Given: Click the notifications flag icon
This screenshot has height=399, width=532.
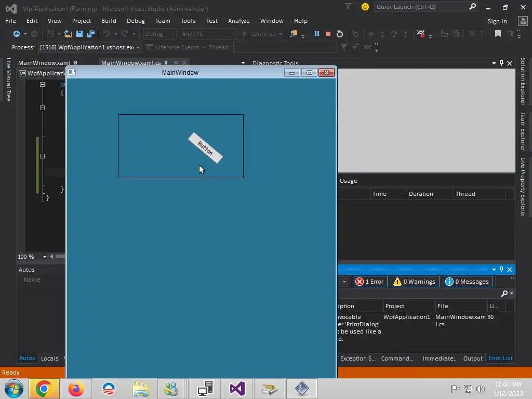Looking at the screenshot, I should [x=348, y=6].
